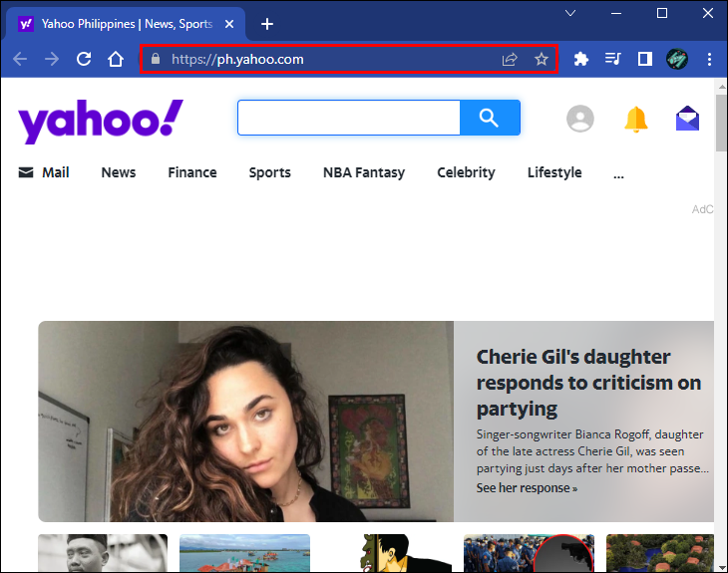728x573 pixels.
Task: Click the Yahoo search input field
Action: [x=349, y=118]
